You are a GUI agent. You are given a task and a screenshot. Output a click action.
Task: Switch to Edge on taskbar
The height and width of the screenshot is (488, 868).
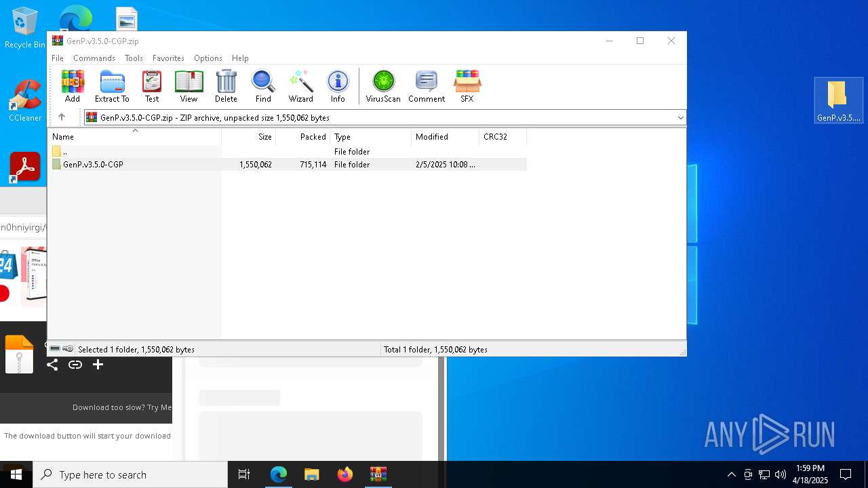point(279,474)
